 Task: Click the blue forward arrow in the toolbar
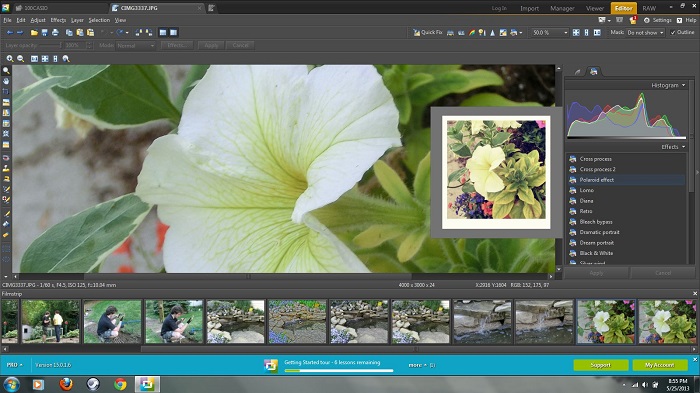[20, 33]
